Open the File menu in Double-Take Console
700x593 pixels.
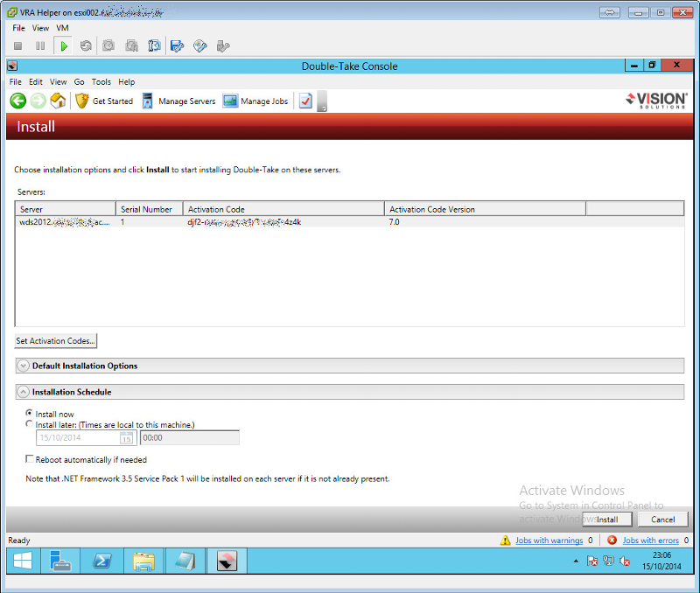pyautogui.click(x=15, y=82)
